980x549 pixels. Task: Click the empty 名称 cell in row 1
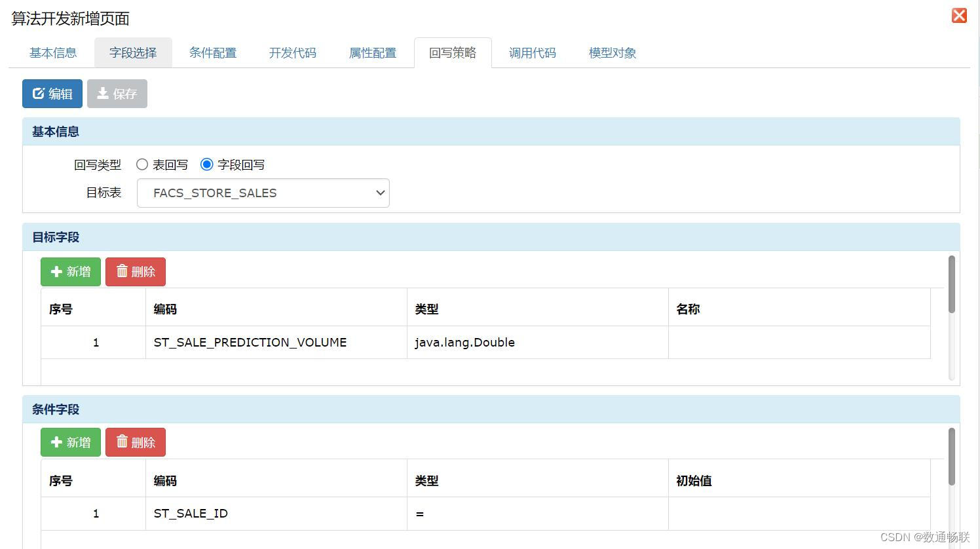[799, 343]
